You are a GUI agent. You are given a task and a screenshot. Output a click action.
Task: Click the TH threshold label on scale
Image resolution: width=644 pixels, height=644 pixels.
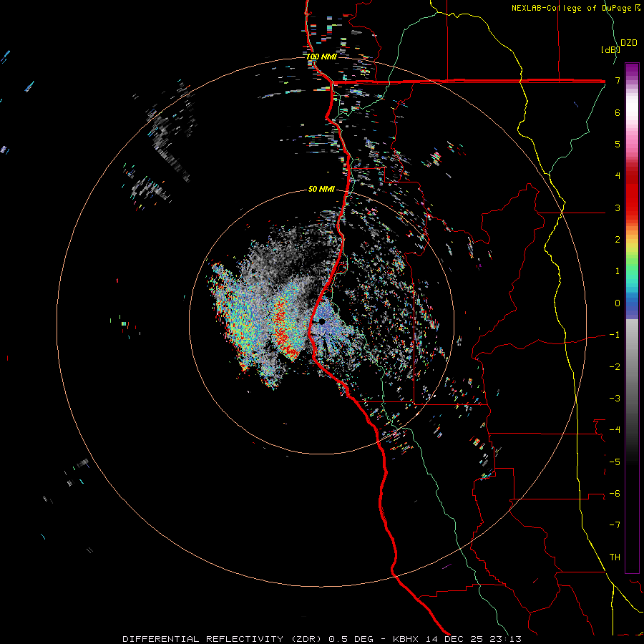point(615,557)
